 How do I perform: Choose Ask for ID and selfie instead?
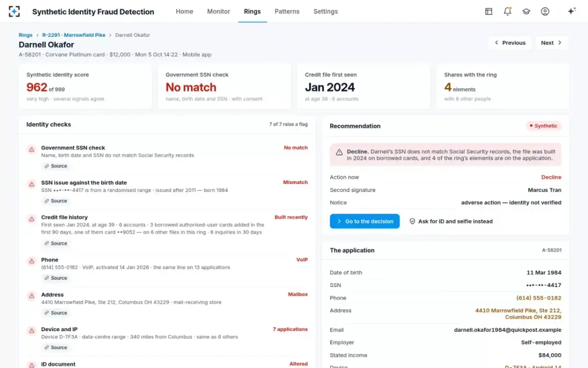(x=451, y=221)
